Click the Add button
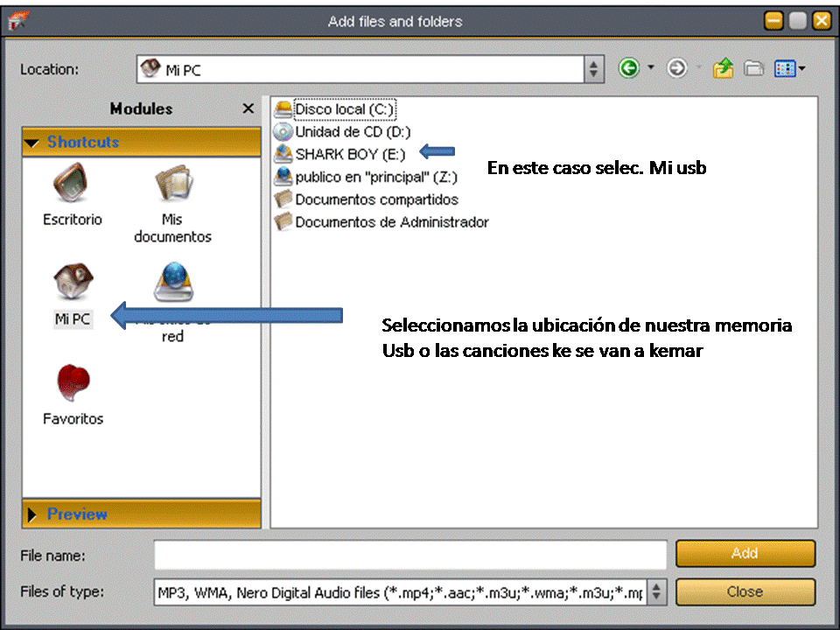 (745, 553)
